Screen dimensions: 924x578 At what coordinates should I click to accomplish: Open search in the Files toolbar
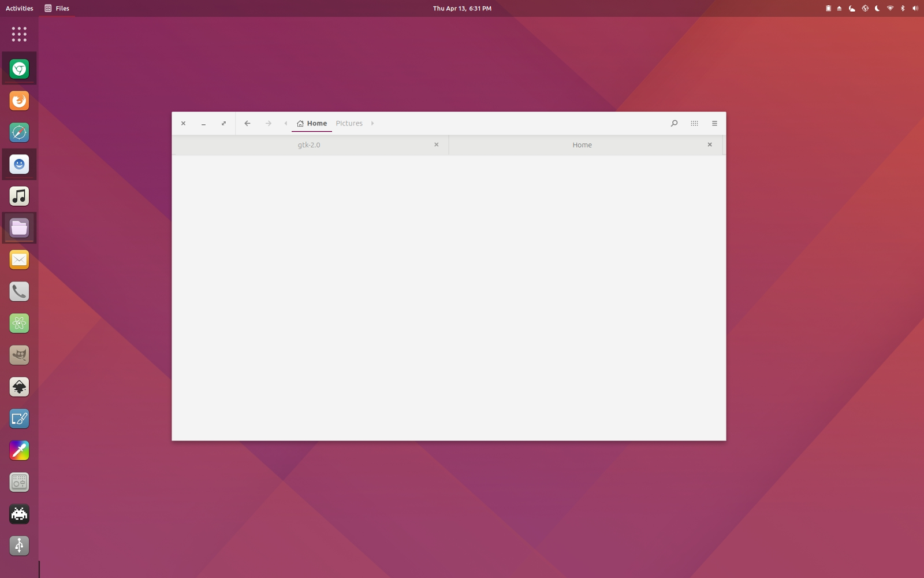pyautogui.click(x=674, y=123)
